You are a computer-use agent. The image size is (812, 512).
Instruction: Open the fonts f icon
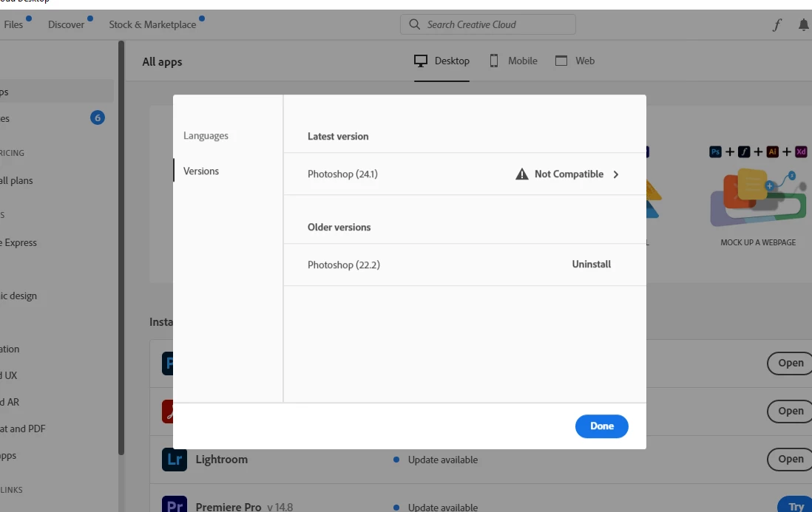(x=777, y=25)
